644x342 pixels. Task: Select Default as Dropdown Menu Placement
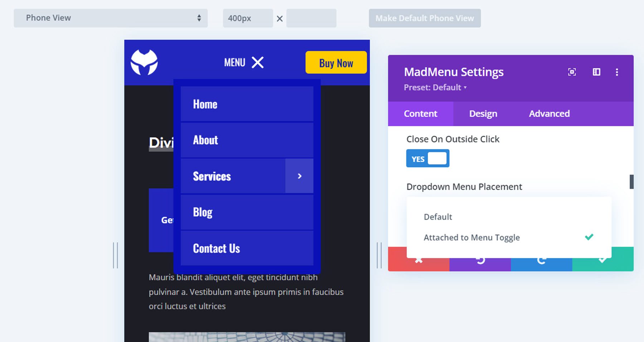438,216
